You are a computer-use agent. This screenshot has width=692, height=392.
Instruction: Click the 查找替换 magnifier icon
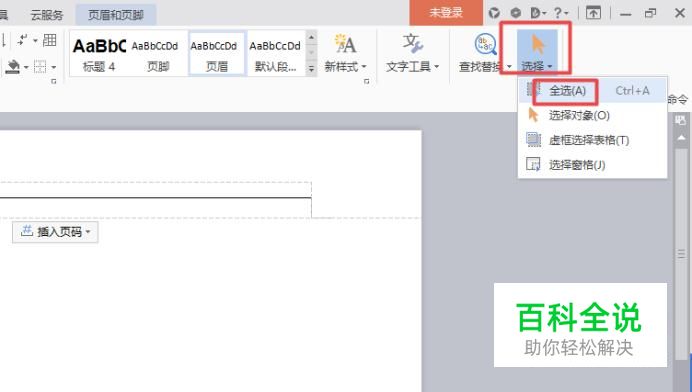pyautogui.click(x=485, y=45)
